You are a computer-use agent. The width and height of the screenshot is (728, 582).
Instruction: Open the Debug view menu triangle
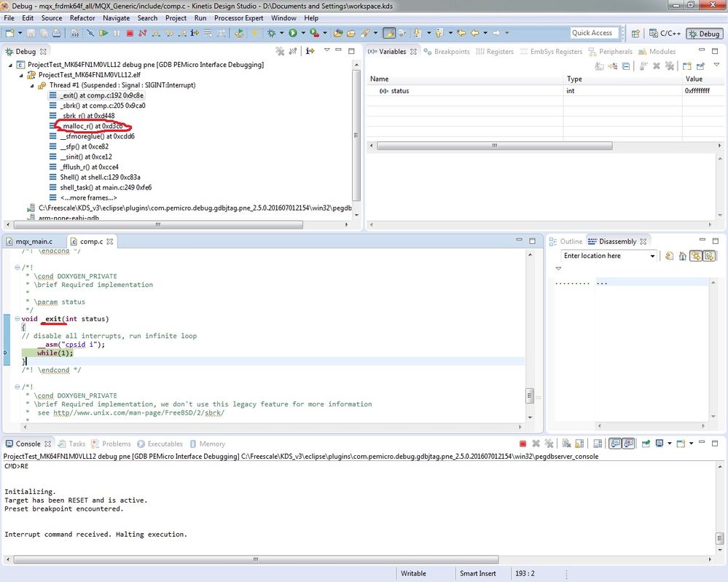point(327,50)
